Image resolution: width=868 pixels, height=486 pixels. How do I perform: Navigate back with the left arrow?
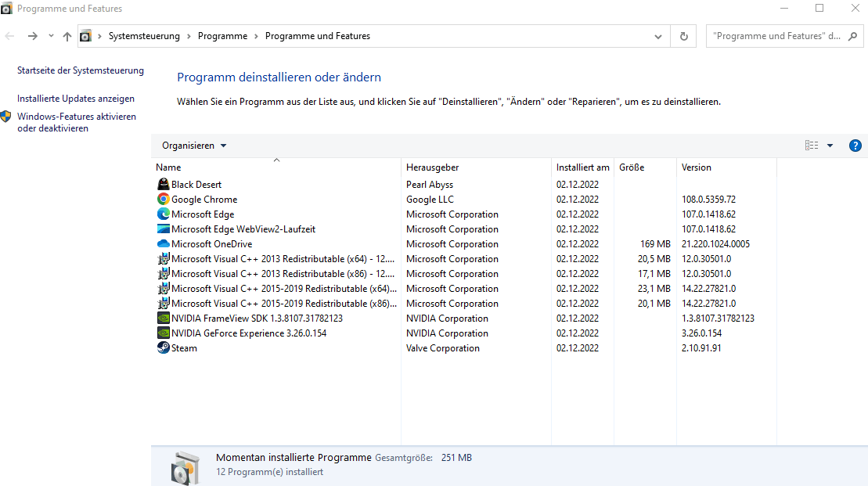click(10, 36)
